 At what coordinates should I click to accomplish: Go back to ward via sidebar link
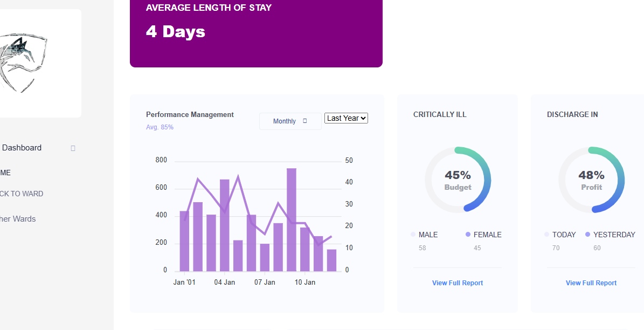pos(22,194)
